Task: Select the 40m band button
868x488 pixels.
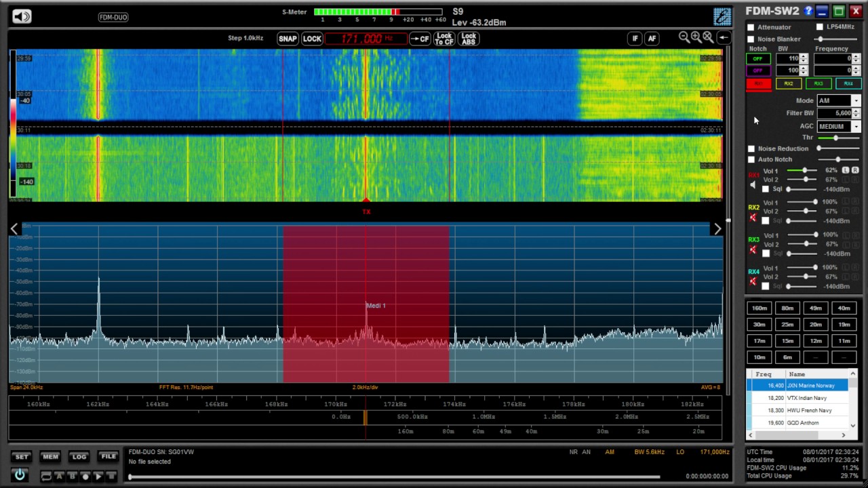Action: pos(844,308)
